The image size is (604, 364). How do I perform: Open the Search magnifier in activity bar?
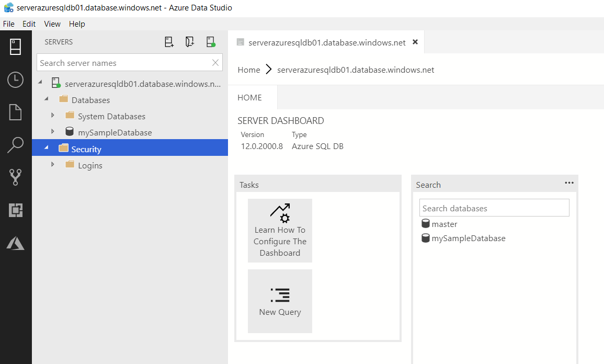(15, 145)
